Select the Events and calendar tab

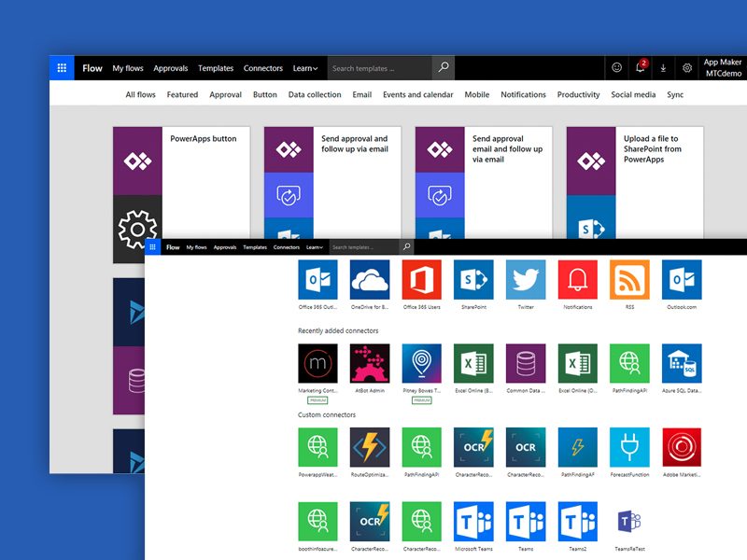pyautogui.click(x=417, y=94)
